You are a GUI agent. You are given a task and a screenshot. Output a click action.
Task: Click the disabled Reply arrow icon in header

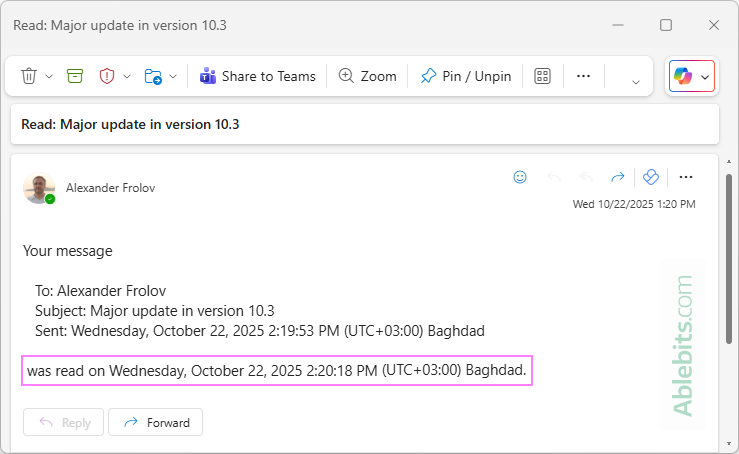(554, 177)
